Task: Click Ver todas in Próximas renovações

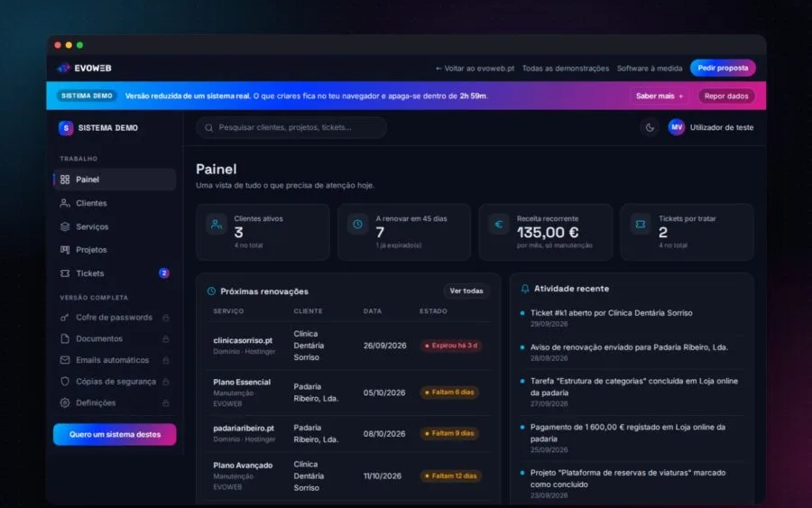Action: (x=466, y=291)
